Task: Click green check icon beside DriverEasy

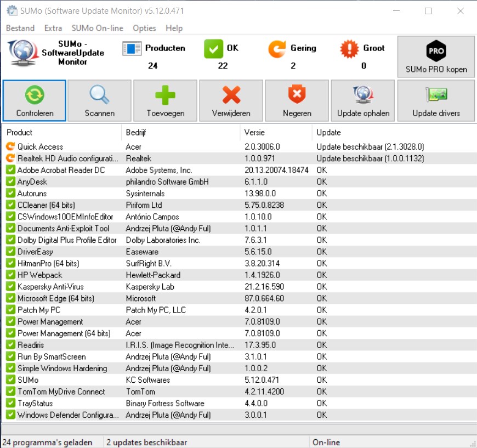Action: point(10,251)
